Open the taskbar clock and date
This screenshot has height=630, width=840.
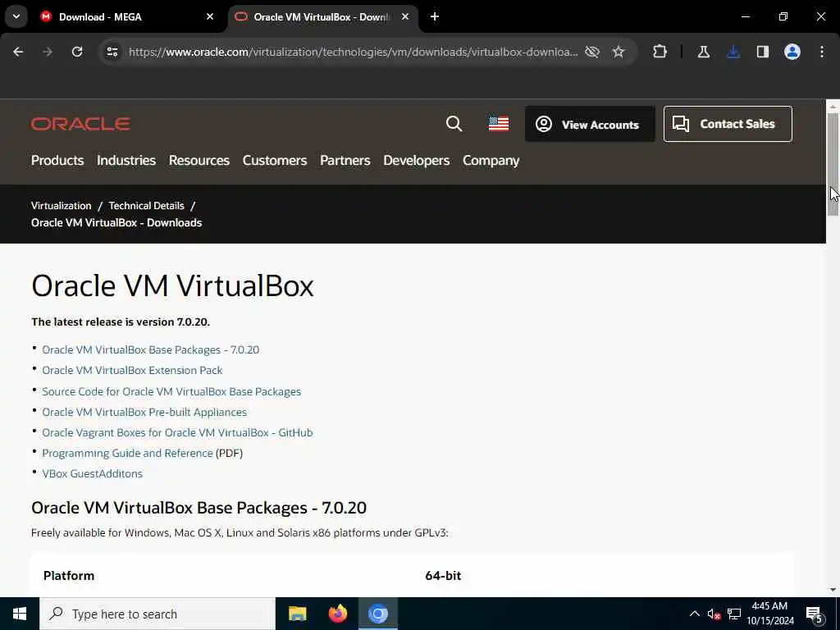coord(769,614)
